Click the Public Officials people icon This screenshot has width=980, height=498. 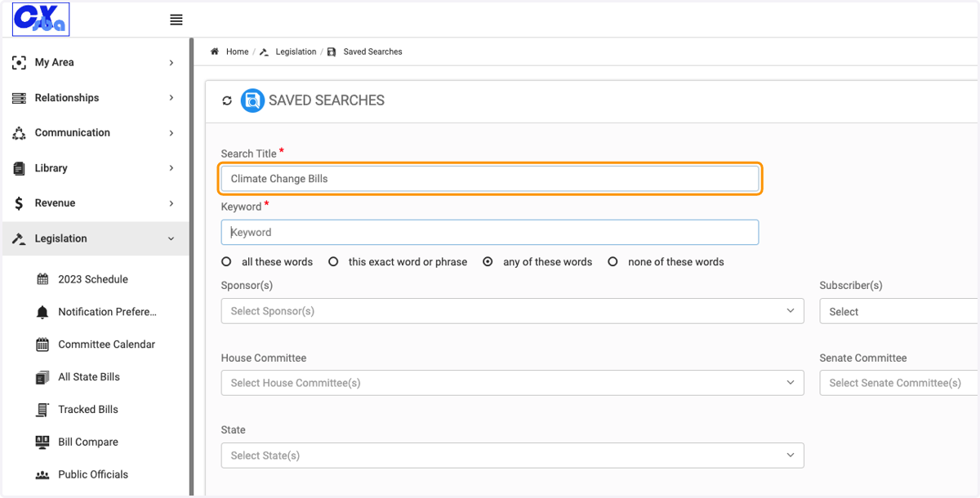click(x=42, y=474)
